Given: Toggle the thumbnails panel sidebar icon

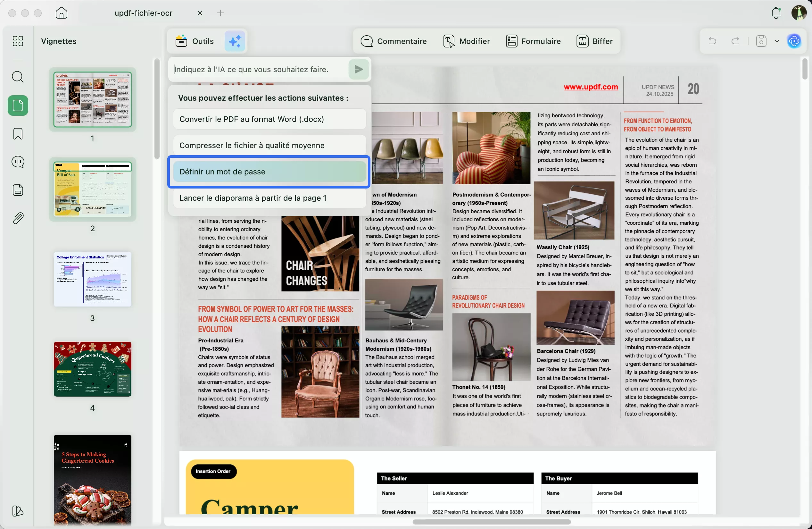Looking at the screenshot, I should point(18,105).
